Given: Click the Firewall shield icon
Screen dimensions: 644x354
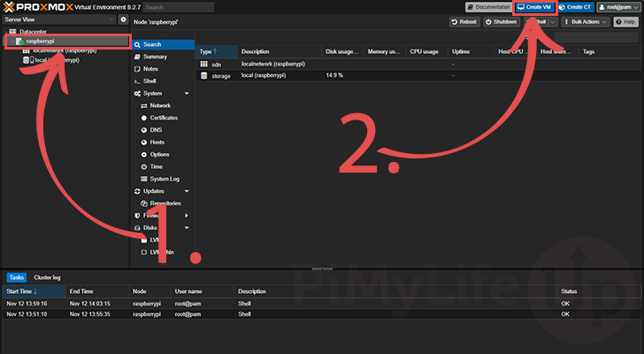Looking at the screenshot, I should (138, 216).
